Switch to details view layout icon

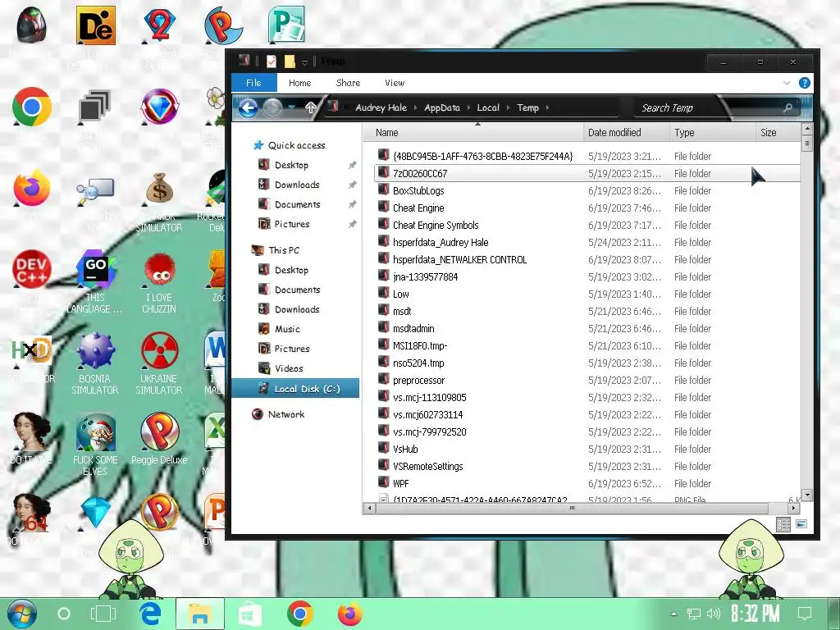coord(783,524)
